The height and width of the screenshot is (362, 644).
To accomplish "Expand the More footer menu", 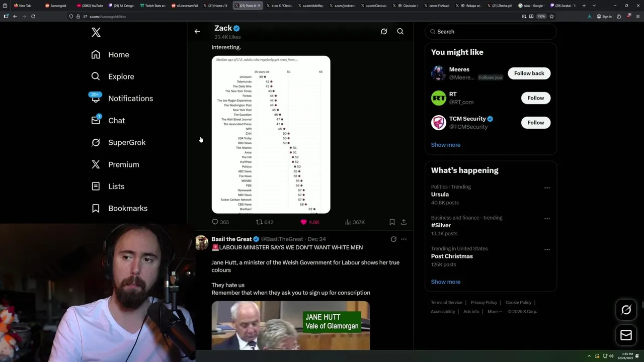I will click(x=495, y=311).
